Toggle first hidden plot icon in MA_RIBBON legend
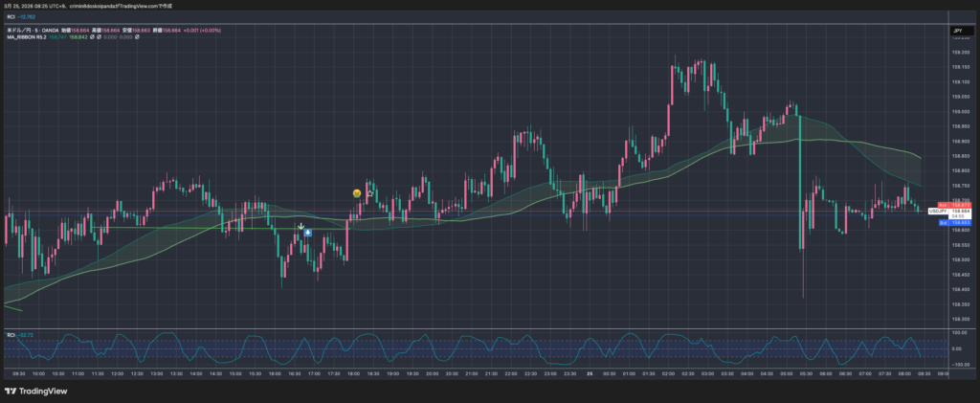The image size is (980, 403). [x=92, y=37]
